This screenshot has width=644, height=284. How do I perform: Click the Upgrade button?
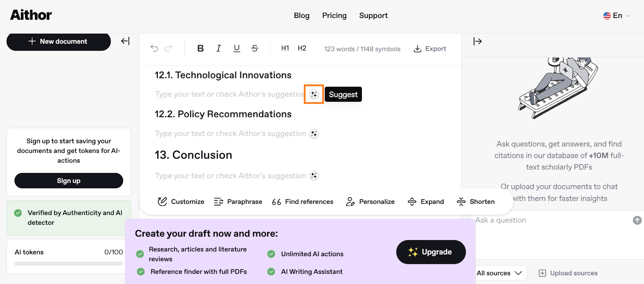[x=431, y=252]
